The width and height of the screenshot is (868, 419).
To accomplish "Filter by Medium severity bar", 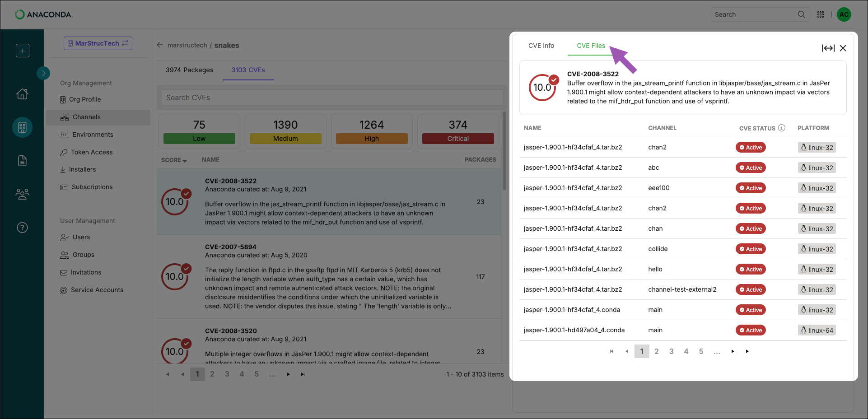I will pyautogui.click(x=285, y=139).
